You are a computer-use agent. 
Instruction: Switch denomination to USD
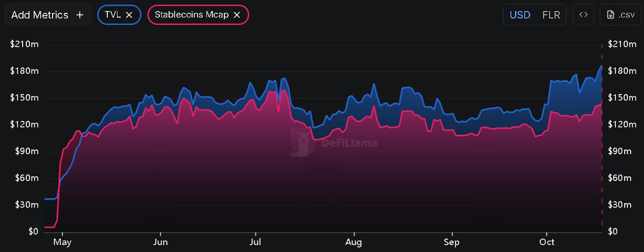click(x=520, y=15)
